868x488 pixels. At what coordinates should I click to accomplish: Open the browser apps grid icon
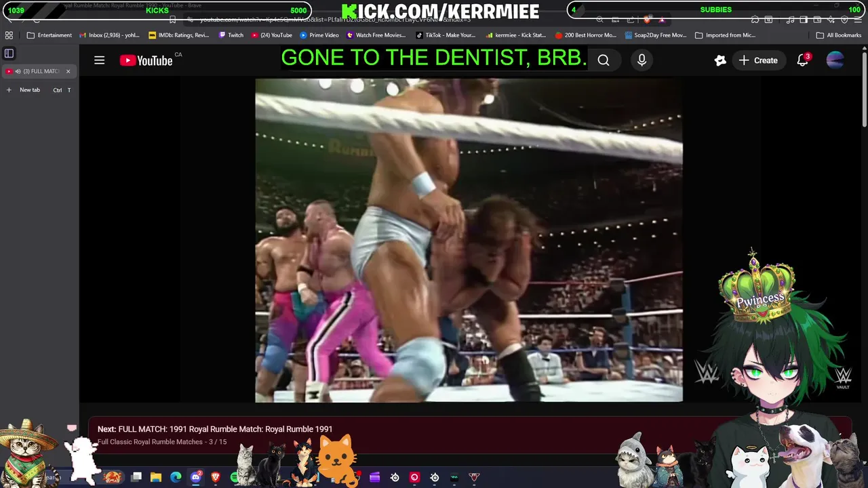click(9, 35)
